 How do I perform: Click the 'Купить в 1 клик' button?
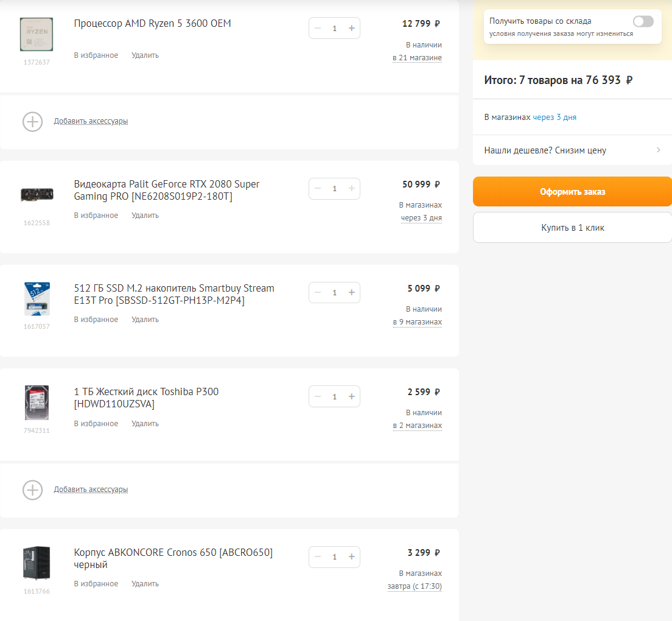pyautogui.click(x=572, y=228)
